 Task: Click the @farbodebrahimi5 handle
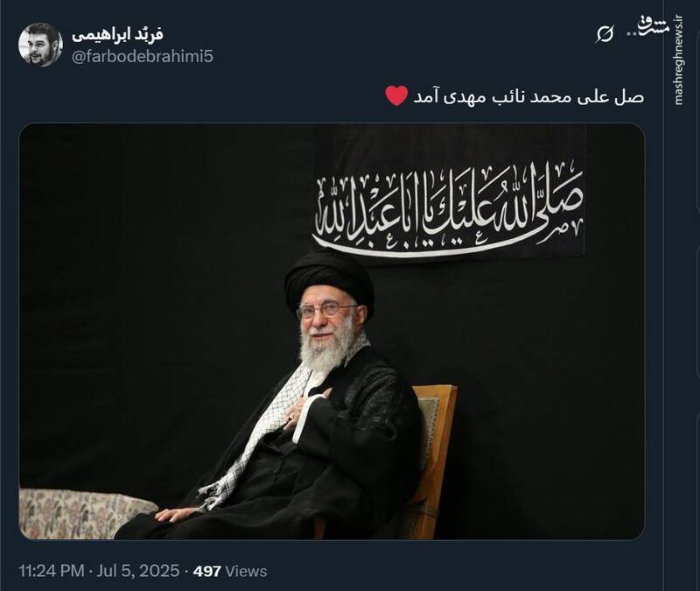pyautogui.click(x=143, y=57)
